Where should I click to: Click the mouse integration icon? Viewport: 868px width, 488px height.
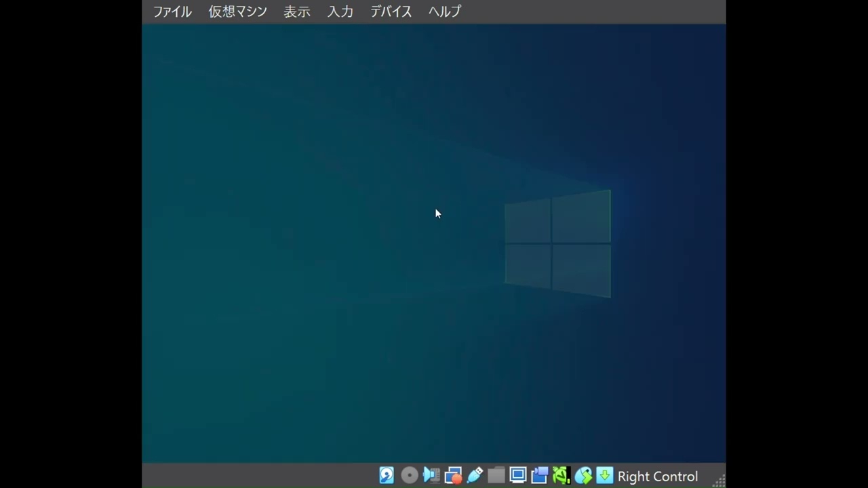(583, 476)
